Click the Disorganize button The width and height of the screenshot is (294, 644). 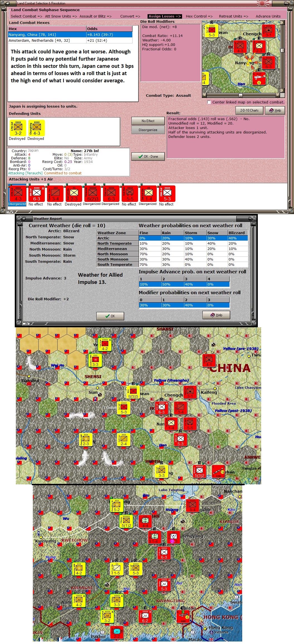[x=148, y=130]
